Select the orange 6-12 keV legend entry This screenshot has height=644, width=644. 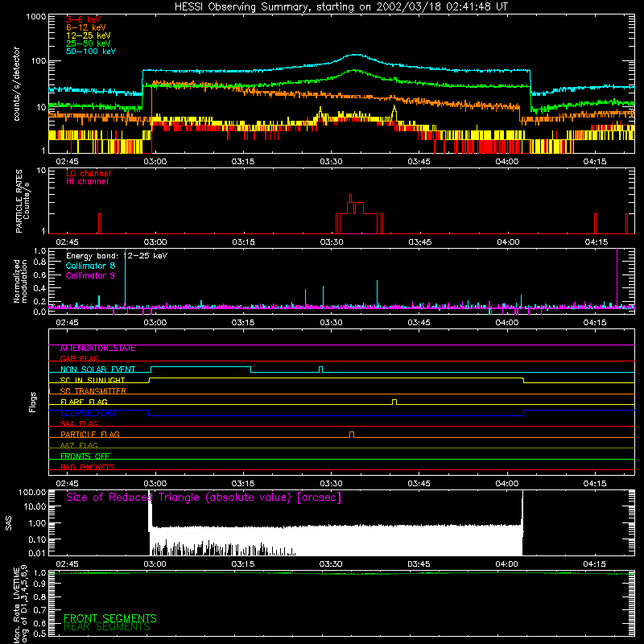86,27
